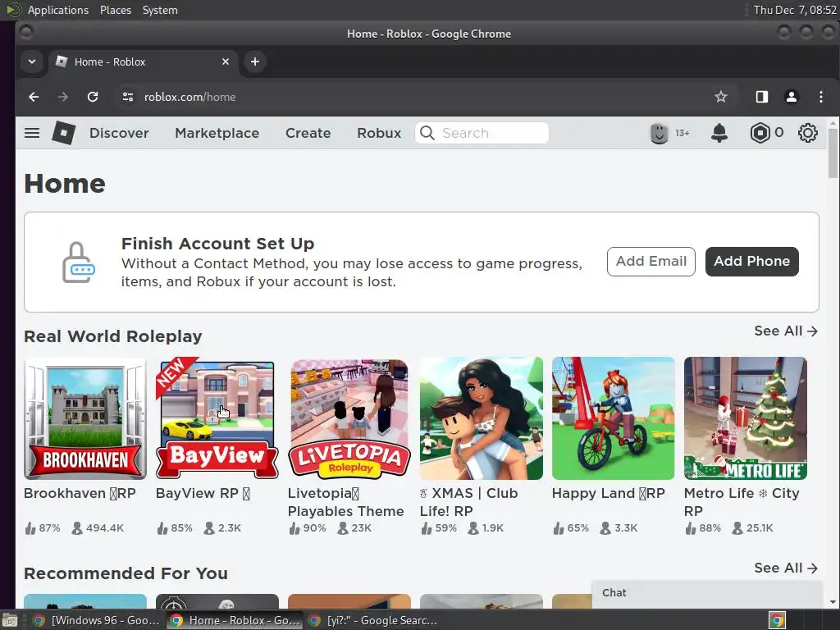View site information icon in address bar
This screenshot has height=630, width=840.
click(127, 97)
